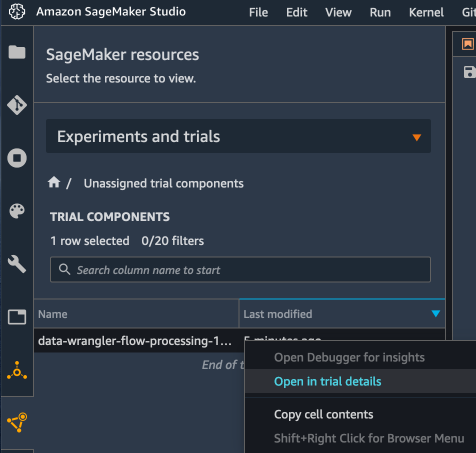Open the Kernel menu

(426, 12)
